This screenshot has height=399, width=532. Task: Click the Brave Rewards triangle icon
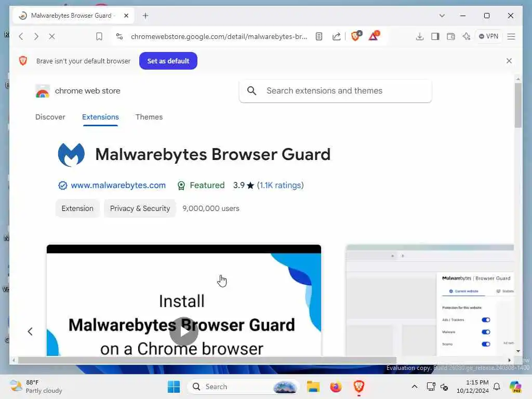[374, 36]
